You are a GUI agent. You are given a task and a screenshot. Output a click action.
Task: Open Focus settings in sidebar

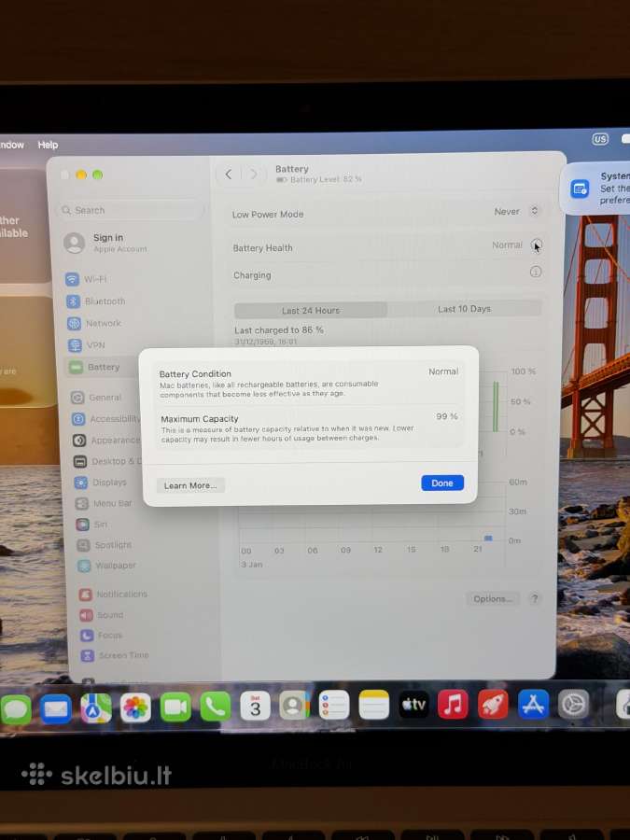(x=102, y=636)
